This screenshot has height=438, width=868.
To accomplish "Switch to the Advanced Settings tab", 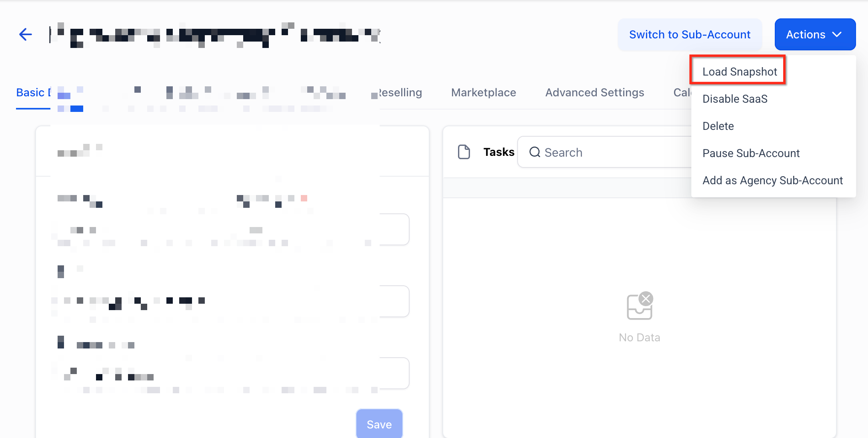I will pos(594,92).
